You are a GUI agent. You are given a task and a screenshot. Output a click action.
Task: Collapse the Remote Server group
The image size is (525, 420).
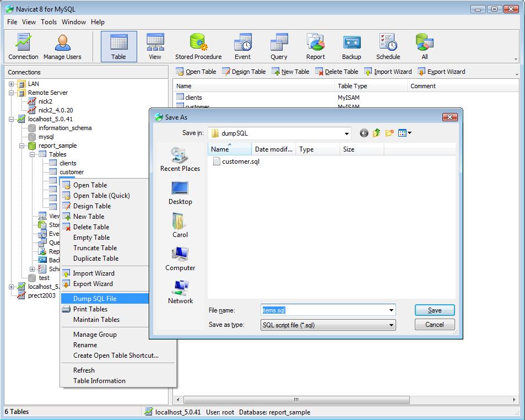(x=12, y=93)
